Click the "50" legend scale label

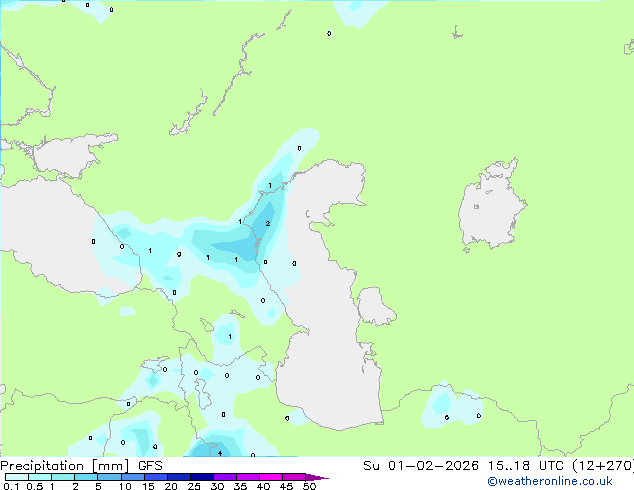(309, 486)
